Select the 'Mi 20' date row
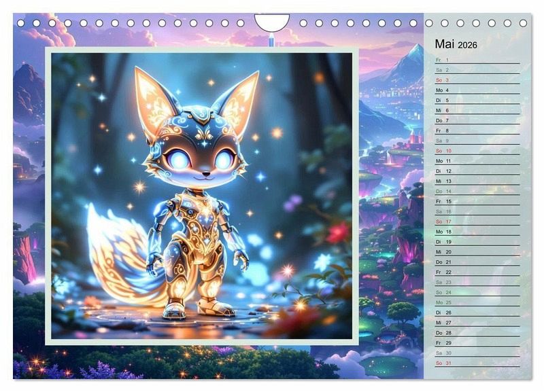This screenshot has height=392, width=544. 477,252
